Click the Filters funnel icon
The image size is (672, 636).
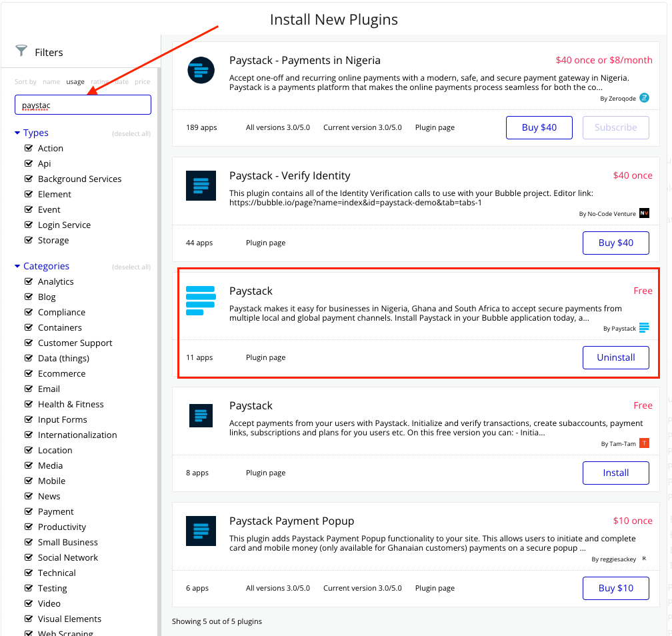[x=20, y=51]
